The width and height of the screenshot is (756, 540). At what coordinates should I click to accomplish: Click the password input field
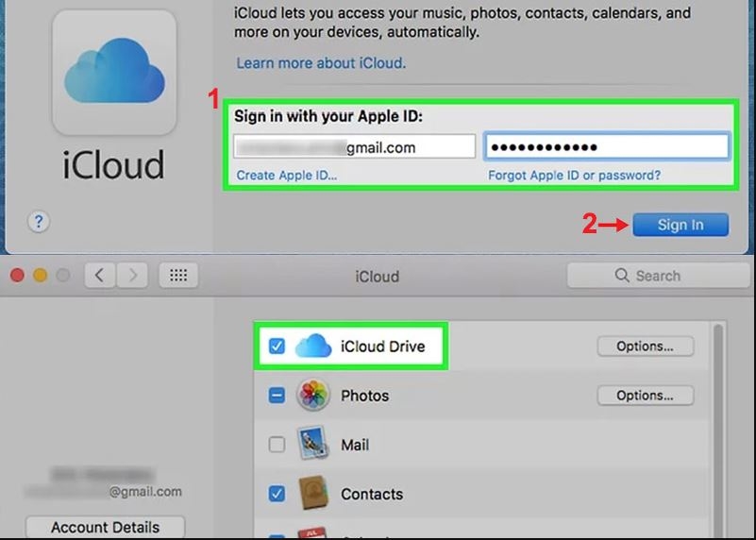pos(607,146)
